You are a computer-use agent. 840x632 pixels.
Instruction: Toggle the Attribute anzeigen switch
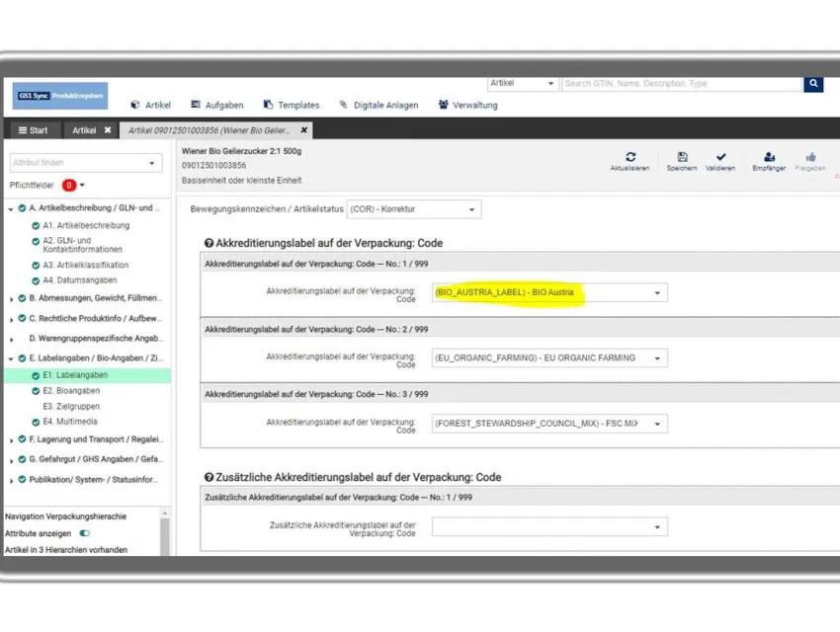(x=86, y=532)
